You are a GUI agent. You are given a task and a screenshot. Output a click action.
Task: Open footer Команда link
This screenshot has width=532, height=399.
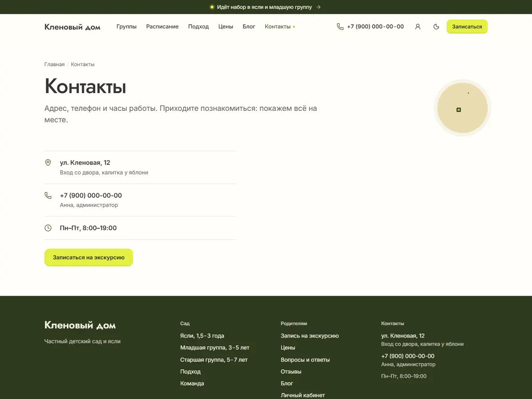tap(192, 383)
